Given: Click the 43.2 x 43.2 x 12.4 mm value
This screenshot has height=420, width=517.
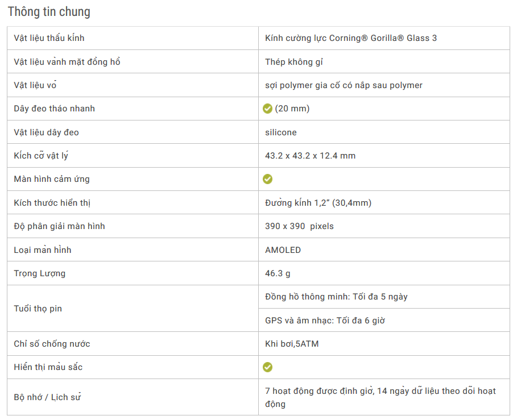Looking at the screenshot, I should pyautogui.click(x=311, y=156).
